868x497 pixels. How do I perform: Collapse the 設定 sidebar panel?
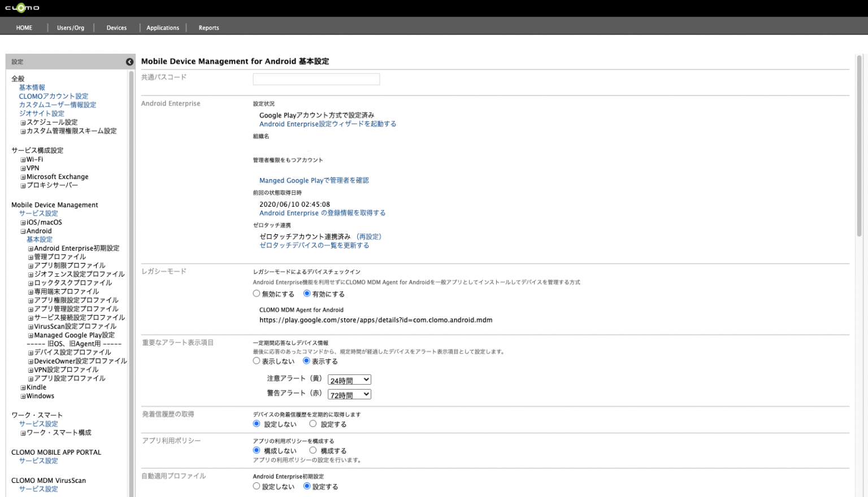click(x=129, y=62)
